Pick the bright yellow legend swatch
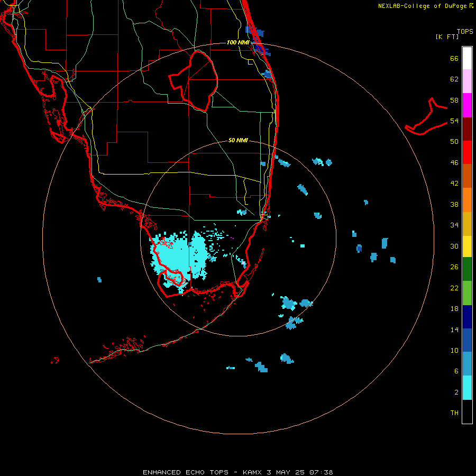This screenshot has width=476, height=476. point(467,246)
